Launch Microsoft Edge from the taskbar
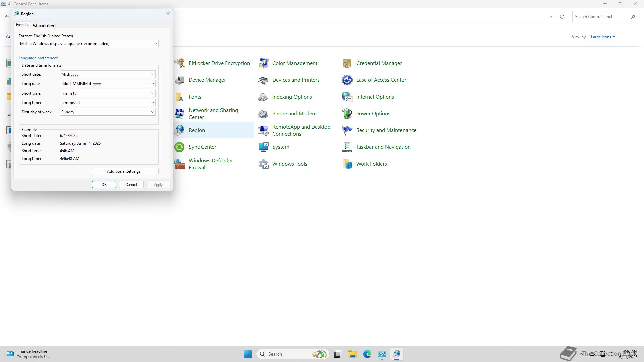 367,354
